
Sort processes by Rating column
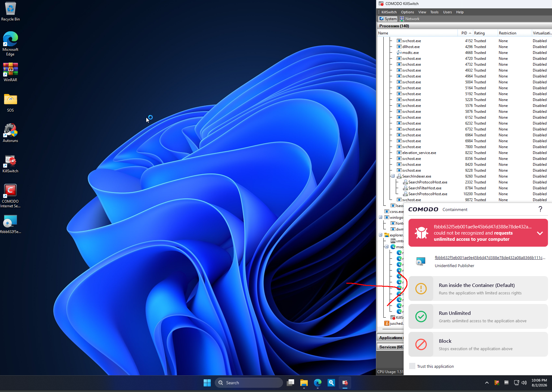click(x=485, y=33)
